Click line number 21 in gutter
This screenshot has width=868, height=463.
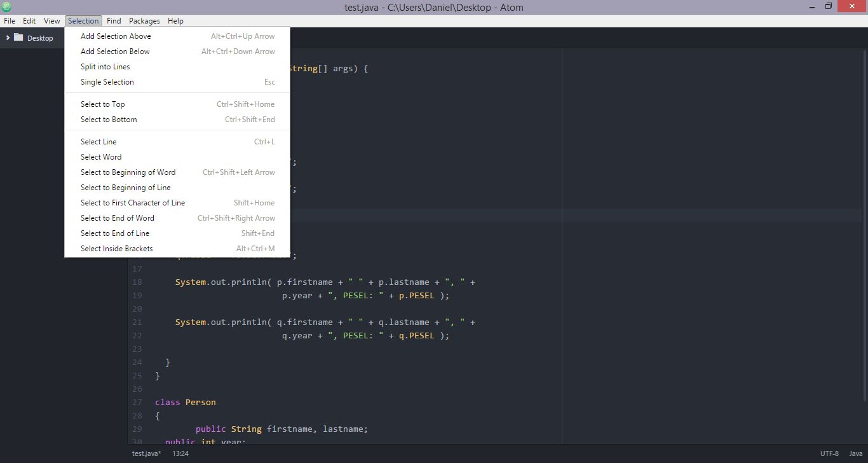[x=137, y=322]
